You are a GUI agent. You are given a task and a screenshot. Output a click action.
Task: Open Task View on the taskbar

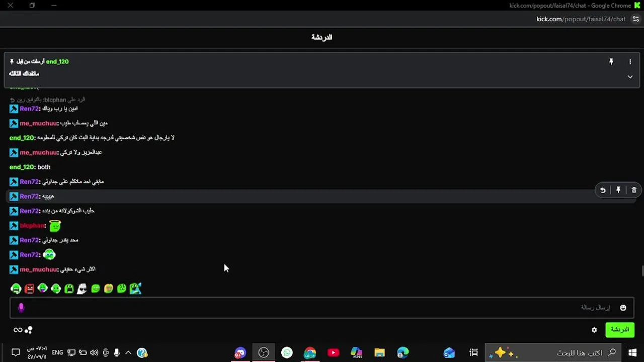point(473,352)
